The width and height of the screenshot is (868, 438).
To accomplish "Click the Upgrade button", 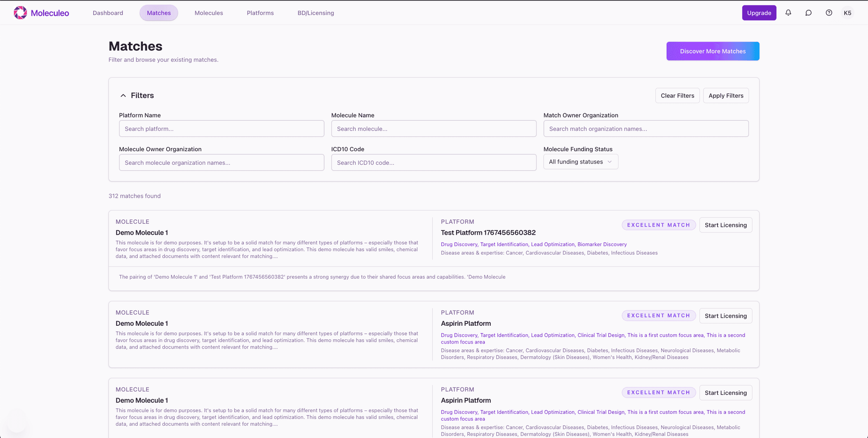I will coord(759,13).
